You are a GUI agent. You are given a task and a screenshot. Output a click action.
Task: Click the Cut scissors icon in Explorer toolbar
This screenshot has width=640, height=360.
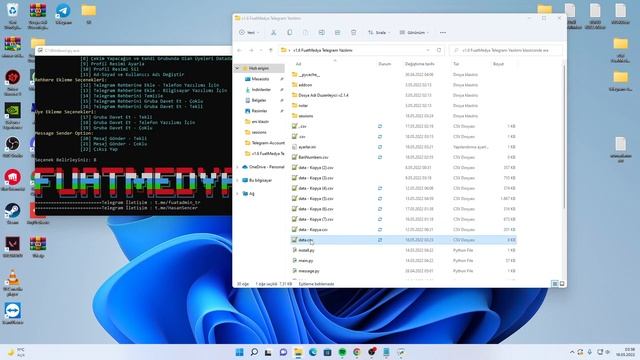click(273, 33)
